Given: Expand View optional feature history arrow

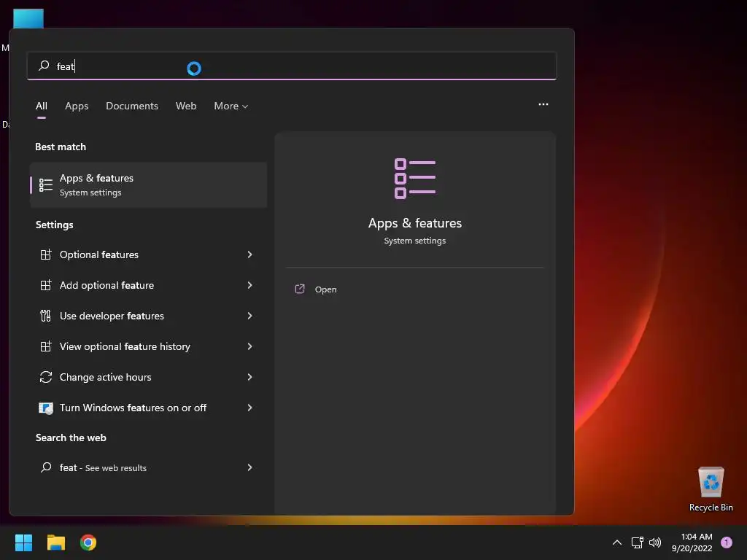Looking at the screenshot, I should [249, 346].
